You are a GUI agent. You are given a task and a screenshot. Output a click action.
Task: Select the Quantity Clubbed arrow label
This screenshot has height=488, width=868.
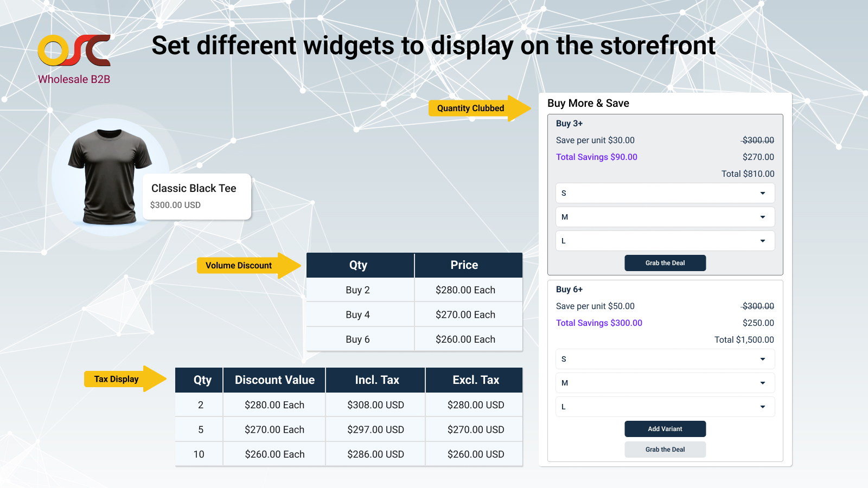pos(471,108)
